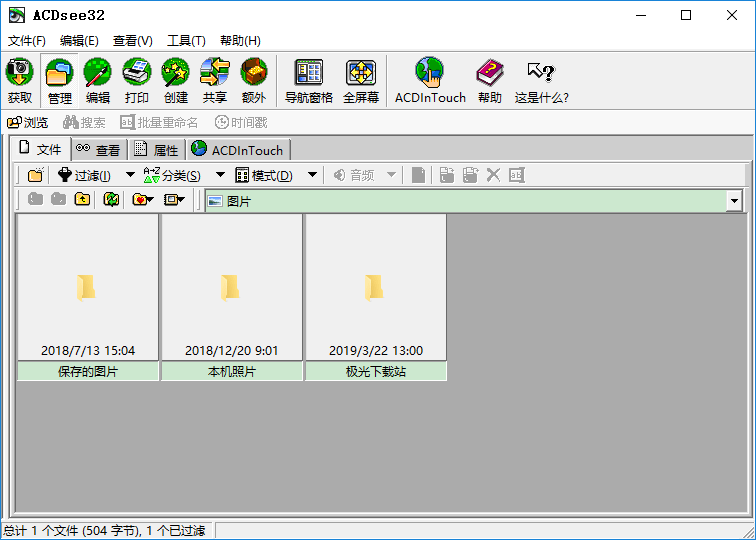Click the ACDsee32 eye title bar icon
This screenshot has width=756, height=540.
pyautogui.click(x=17, y=15)
